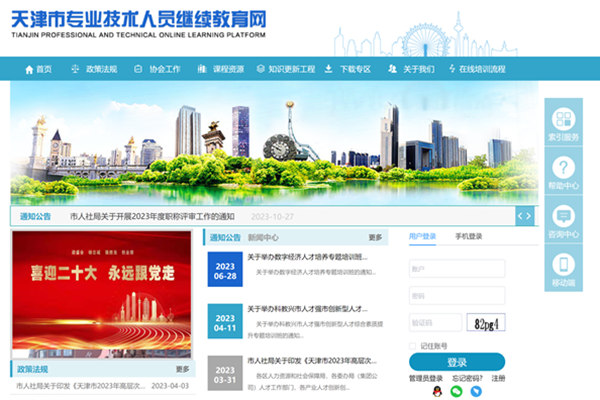Click the 忘记密码? link
This screenshot has height=400, width=600.
pyautogui.click(x=467, y=379)
